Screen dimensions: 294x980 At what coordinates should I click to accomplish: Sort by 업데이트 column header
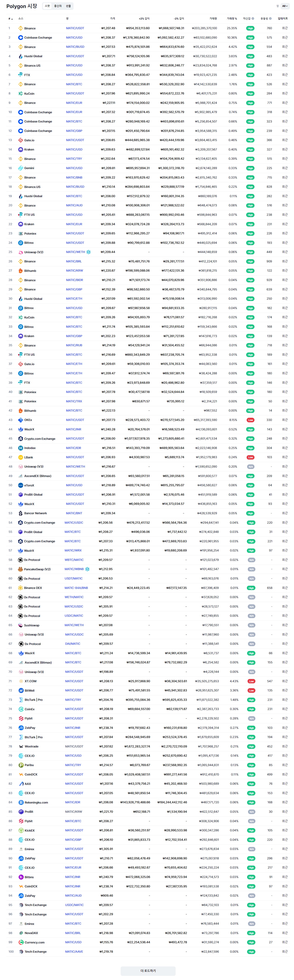283,19
